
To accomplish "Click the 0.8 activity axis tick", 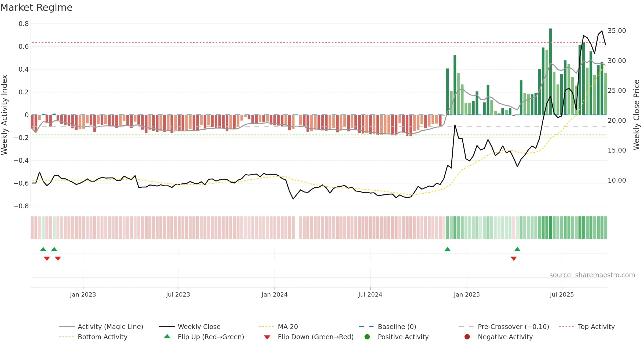I will tap(24, 24).
